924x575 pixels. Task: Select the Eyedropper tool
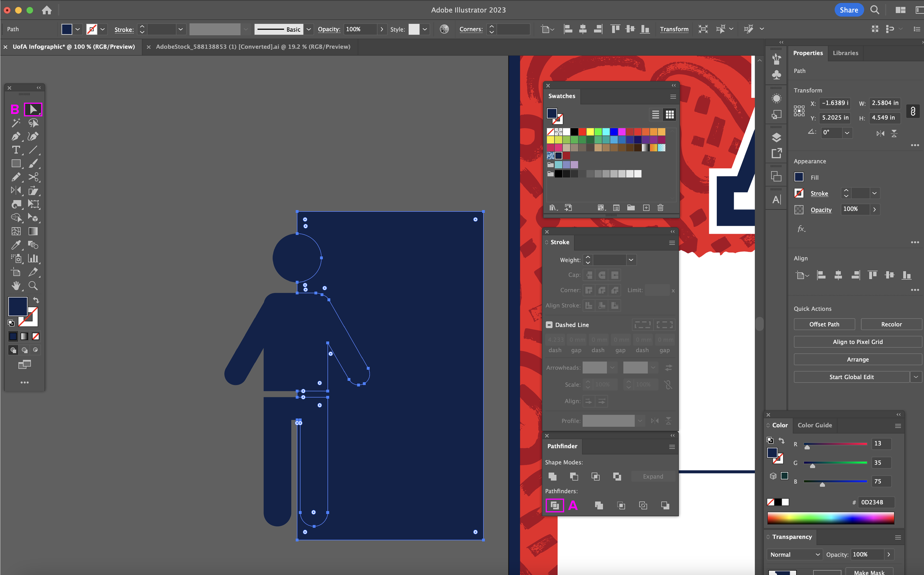pos(15,245)
